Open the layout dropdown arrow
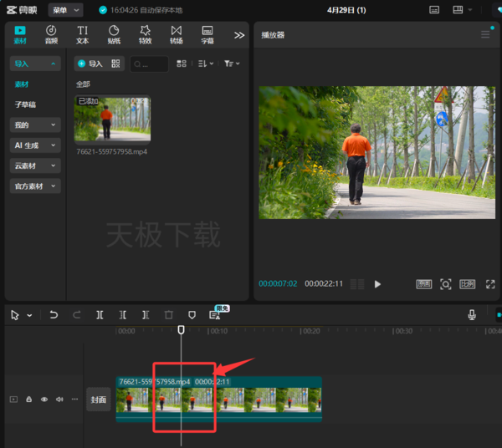 click(x=470, y=10)
